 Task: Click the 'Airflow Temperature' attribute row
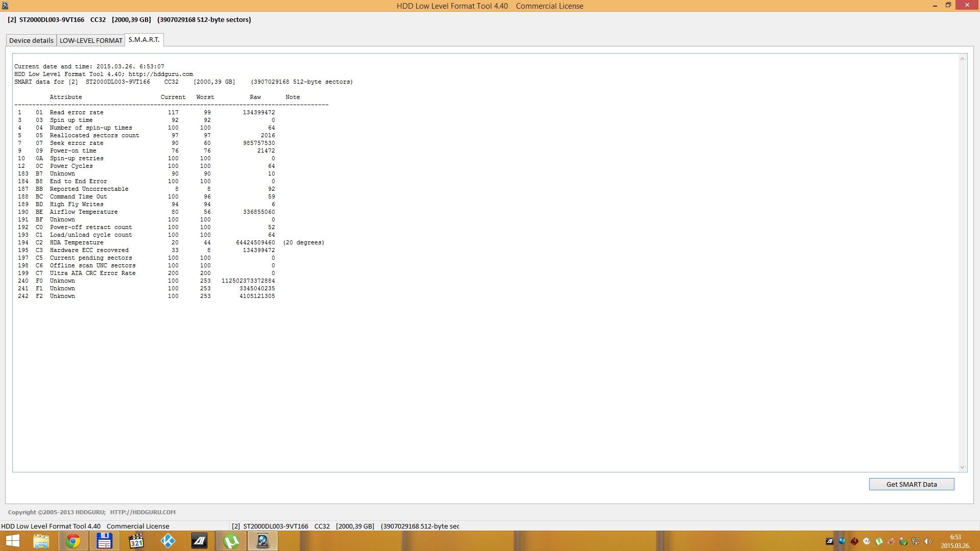click(x=146, y=212)
